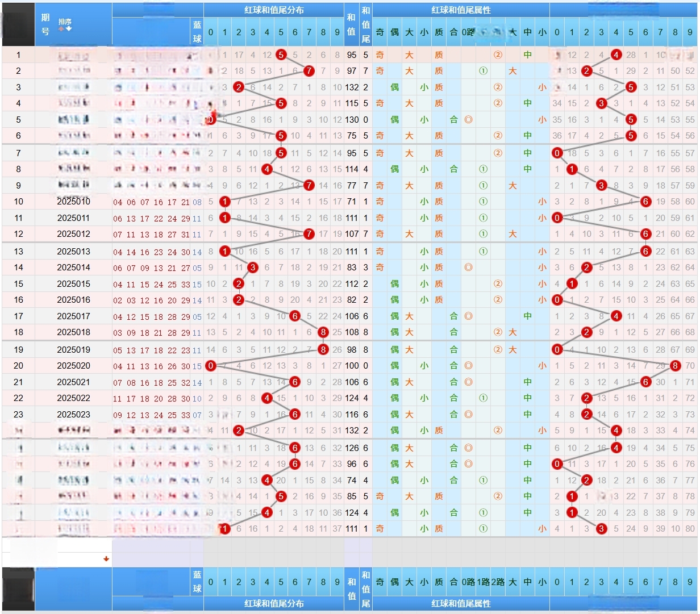Click the ◎ route marker in the 2025020 row
700x614 pixels.
pyautogui.click(x=468, y=366)
